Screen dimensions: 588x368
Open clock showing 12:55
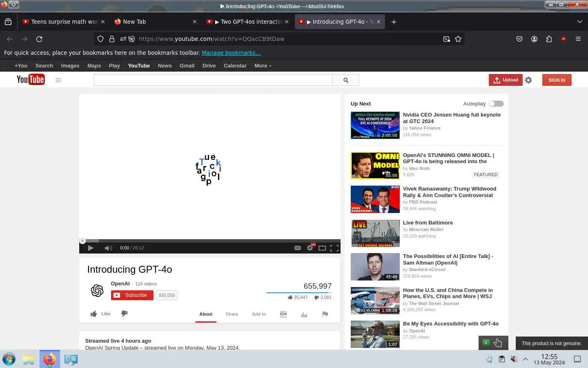point(549,359)
